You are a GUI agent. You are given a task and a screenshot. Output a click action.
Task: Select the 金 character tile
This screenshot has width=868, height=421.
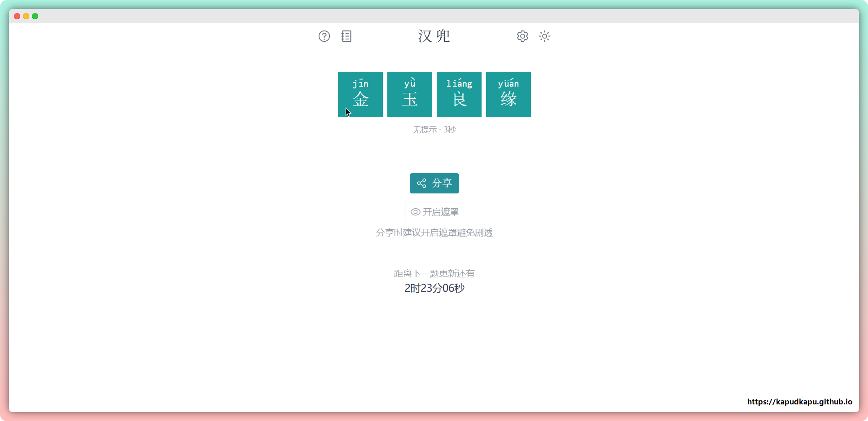pos(360,95)
